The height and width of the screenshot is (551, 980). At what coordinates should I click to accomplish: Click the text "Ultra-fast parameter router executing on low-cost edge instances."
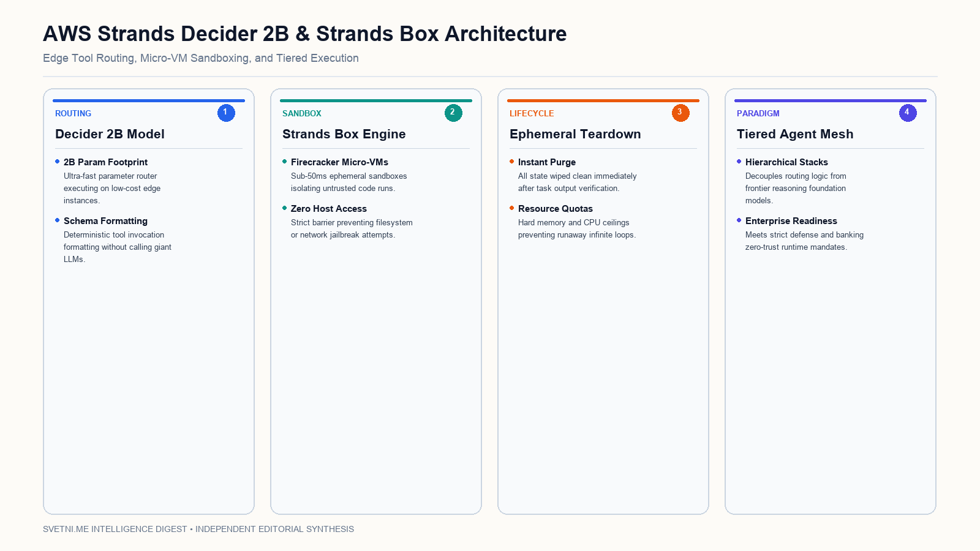(x=112, y=189)
